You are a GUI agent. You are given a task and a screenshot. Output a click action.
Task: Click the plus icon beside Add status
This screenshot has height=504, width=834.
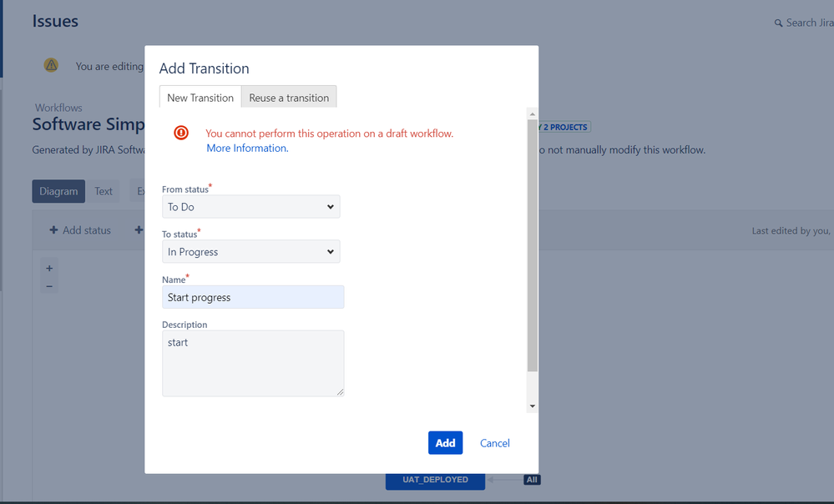tap(54, 230)
